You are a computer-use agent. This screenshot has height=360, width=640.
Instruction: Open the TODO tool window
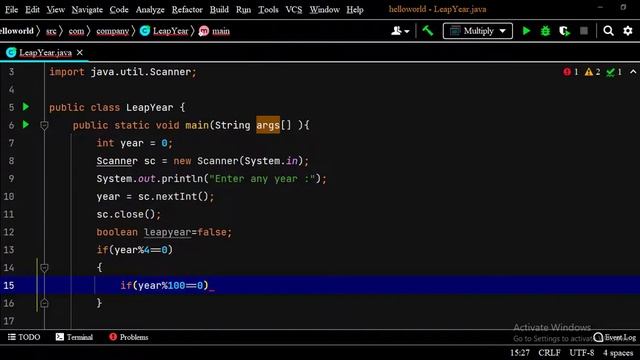(24, 337)
